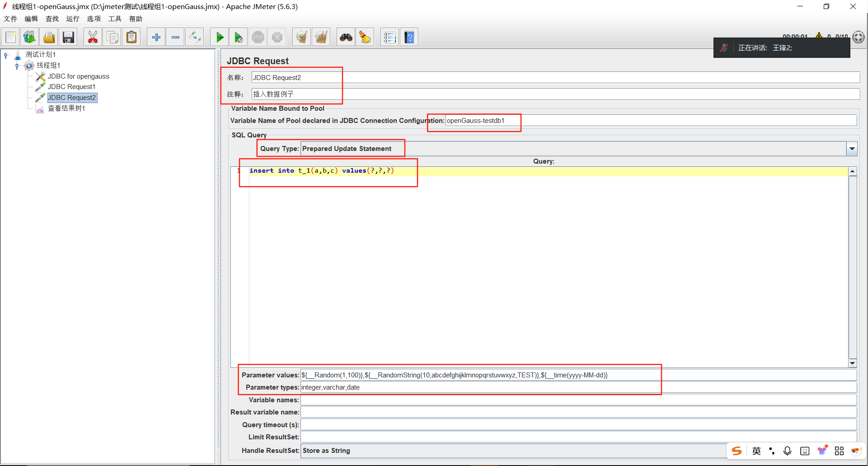Click the Reset search brush icon
Image resolution: width=868 pixels, height=466 pixels.
point(365,37)
